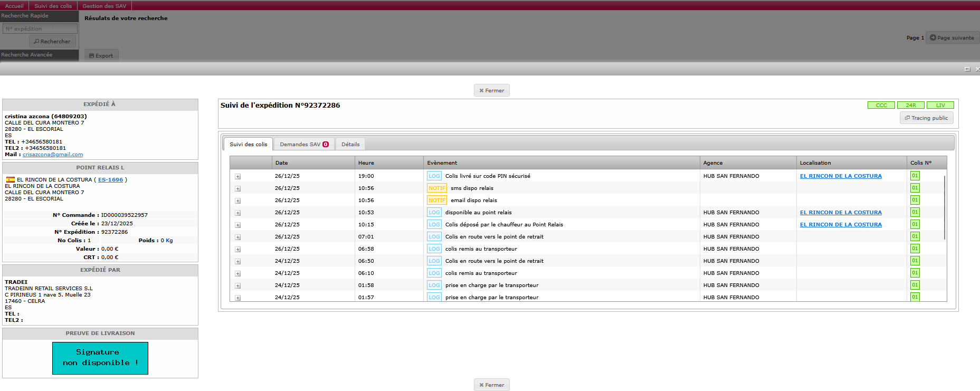
Task: Open the Détails tab
Action: (350, 145)
